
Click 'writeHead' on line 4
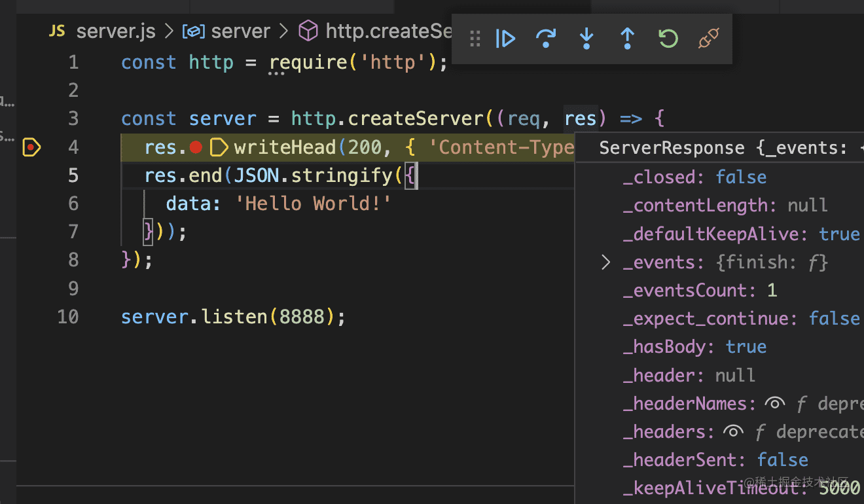click(285, 147)
